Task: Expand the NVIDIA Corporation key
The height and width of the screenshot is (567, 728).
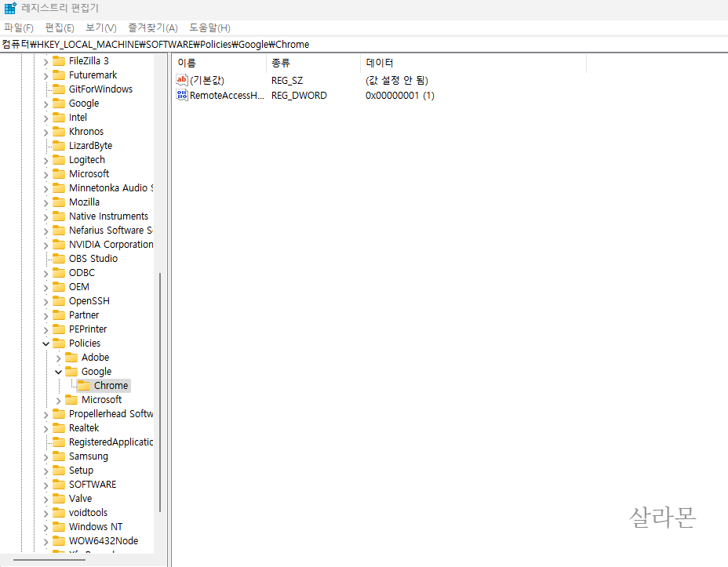Action: (x=45, y=245)
